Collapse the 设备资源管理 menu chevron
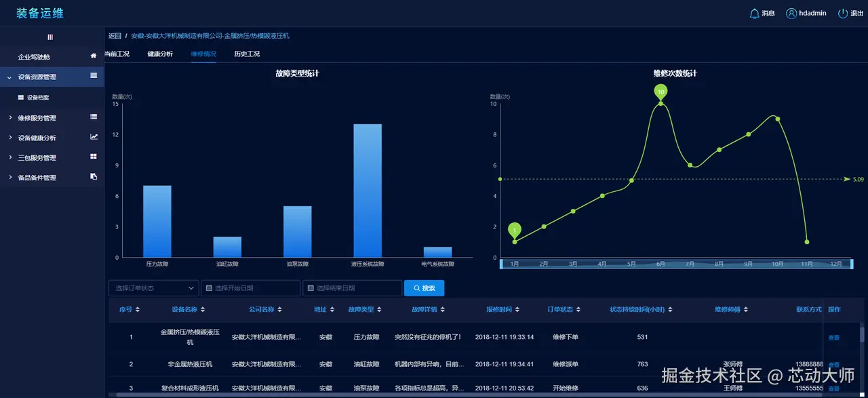Screen dimensions: 868x398 click(x=9, y=77)
